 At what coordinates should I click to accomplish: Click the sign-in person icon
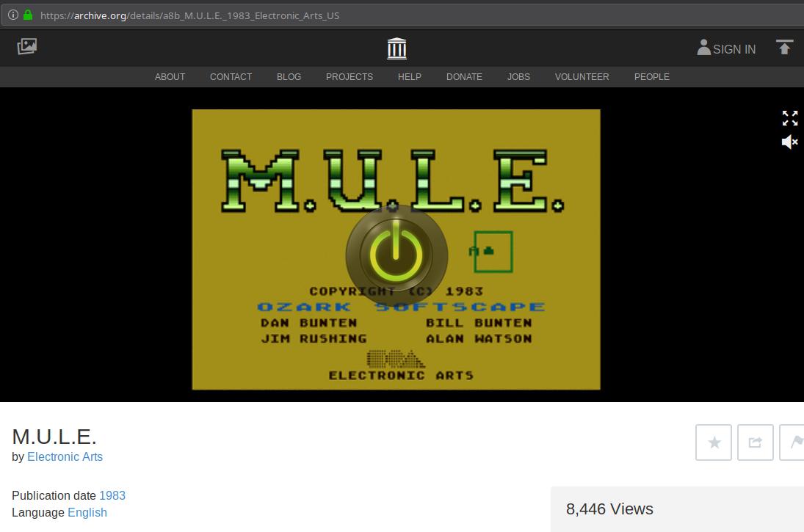tap(704, 48)
